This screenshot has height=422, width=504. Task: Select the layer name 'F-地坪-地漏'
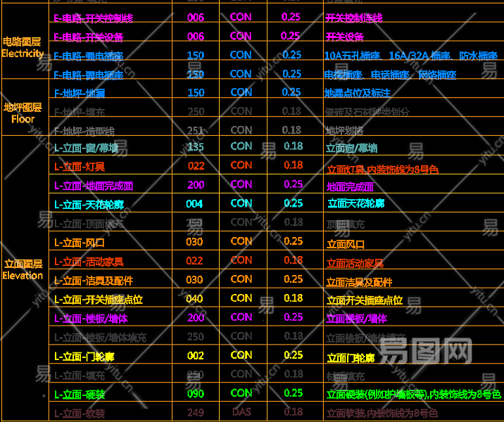tap(80, 94)
